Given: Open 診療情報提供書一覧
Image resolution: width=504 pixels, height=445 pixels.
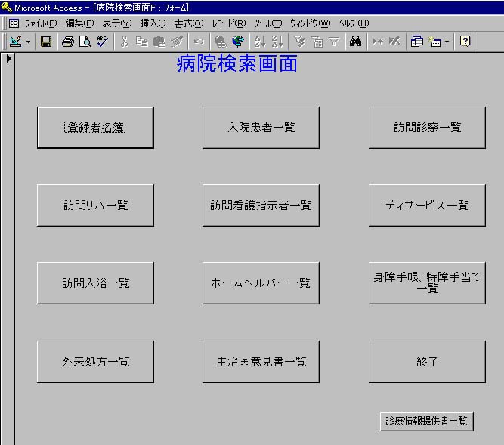Looking at the screenshot, I should click(x=426, y=422).
